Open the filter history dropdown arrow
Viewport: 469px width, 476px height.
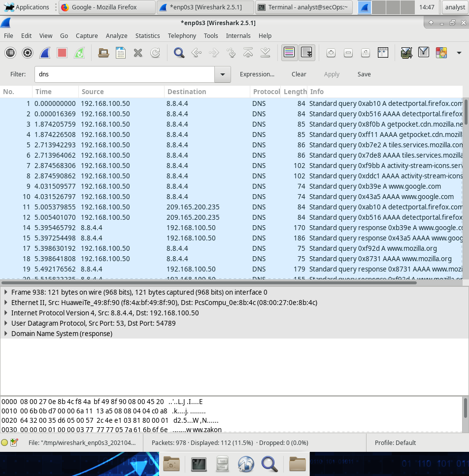click(x=223, y=74)
